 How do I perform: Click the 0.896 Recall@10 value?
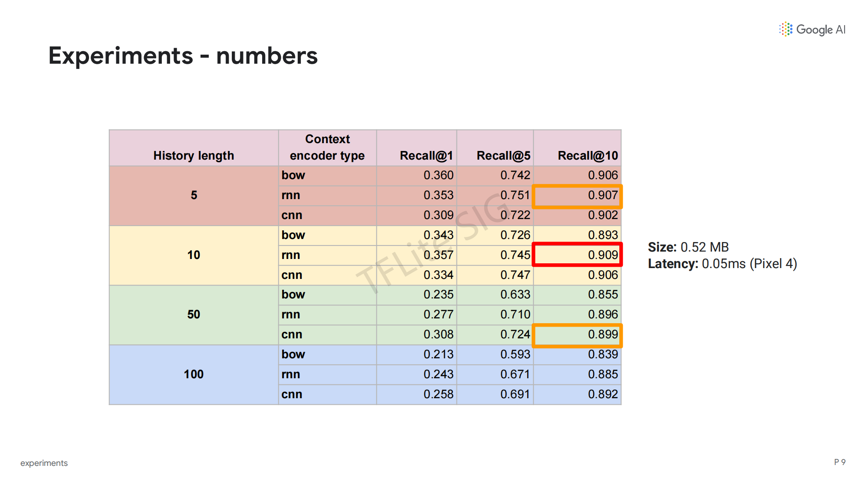(603, 314)
